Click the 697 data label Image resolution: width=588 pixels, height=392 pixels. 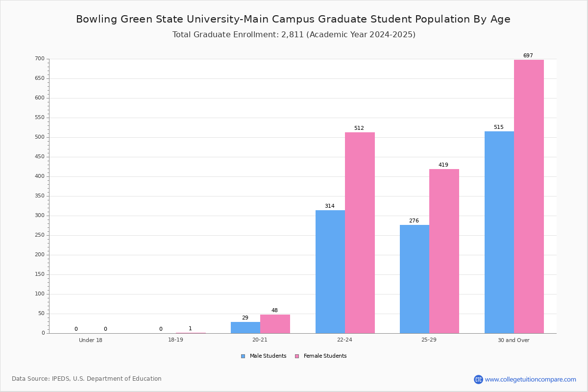click(528, 56)
